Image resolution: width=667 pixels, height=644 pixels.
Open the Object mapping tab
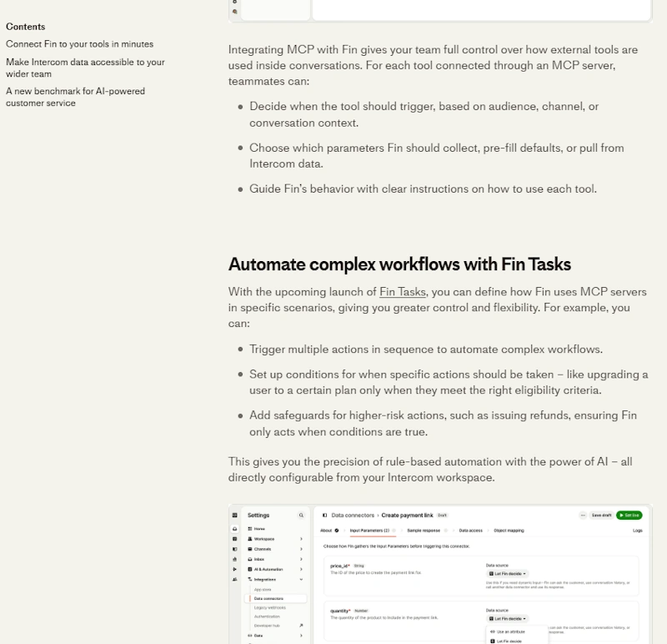[509, 531]
